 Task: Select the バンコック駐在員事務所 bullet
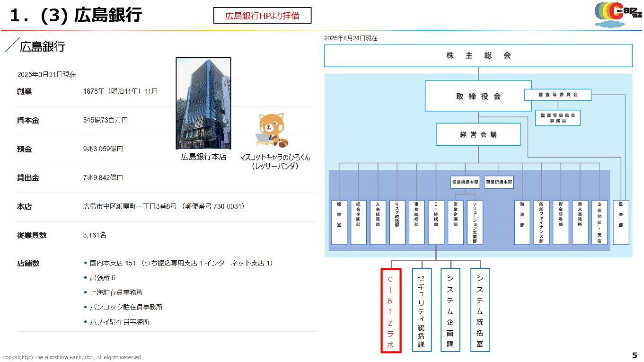pyautogui.click(x=123, y=307)
